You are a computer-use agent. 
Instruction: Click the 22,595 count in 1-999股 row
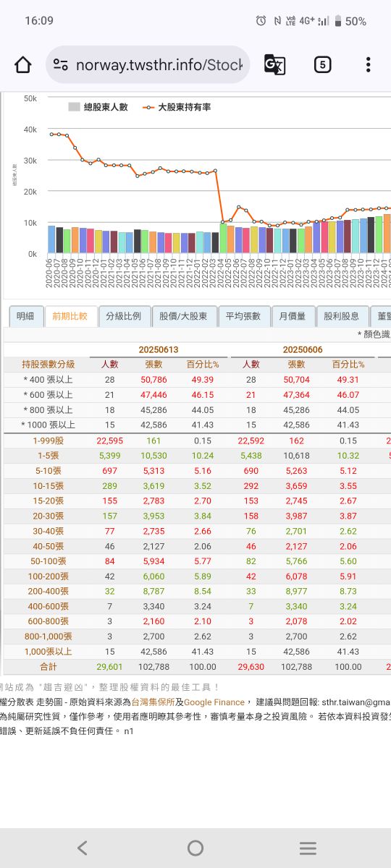pos(109,441)
